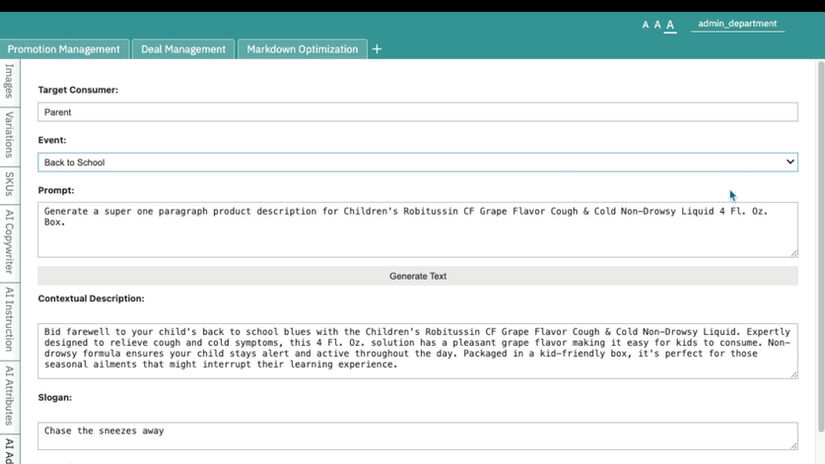Click the Contextual Description label

91,298
